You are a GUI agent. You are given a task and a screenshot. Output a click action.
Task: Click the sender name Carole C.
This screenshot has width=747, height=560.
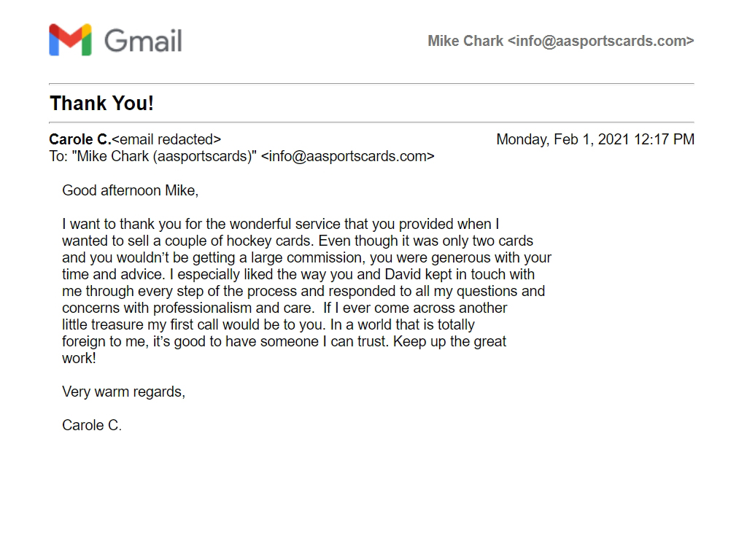tap(80, 139)
